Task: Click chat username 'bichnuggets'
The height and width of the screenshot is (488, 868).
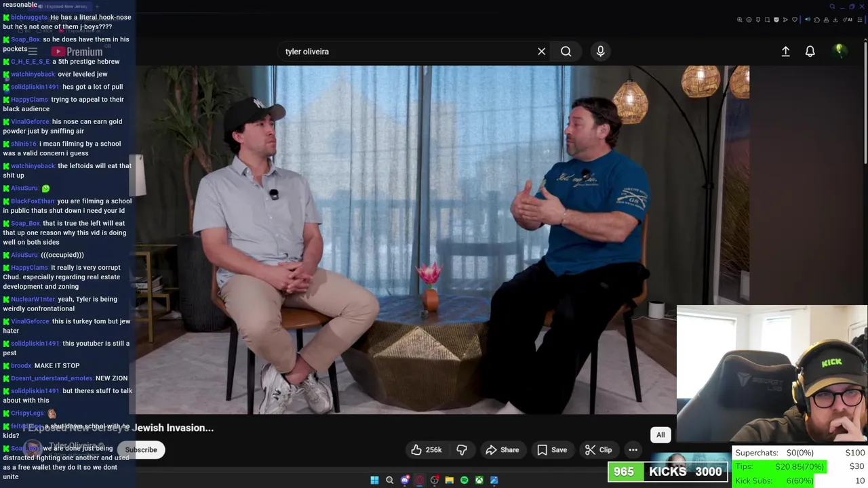Action: [x=29, y=17]
